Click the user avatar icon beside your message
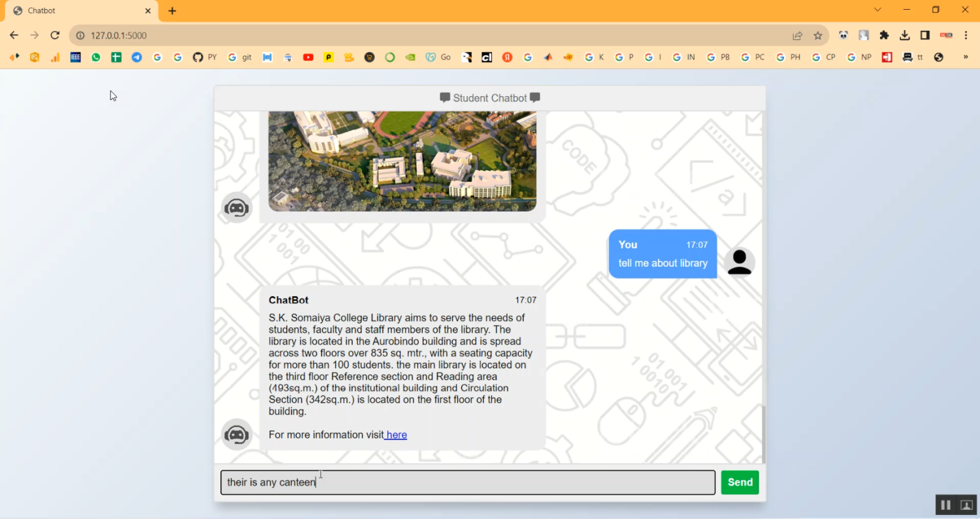This screenshot has width=980, height=519. coord(740,262)
